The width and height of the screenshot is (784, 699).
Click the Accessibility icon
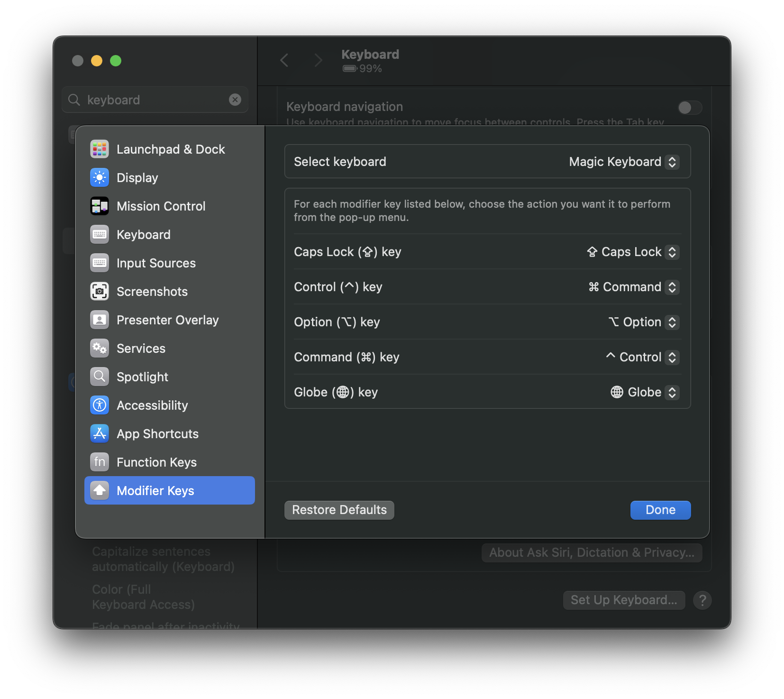pos(100,405)
